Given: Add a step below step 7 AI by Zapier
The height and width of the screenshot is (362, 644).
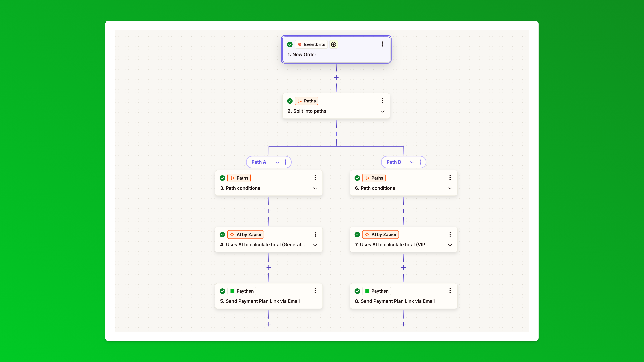Looking at the screenshot, I should [x=404, y=268].
